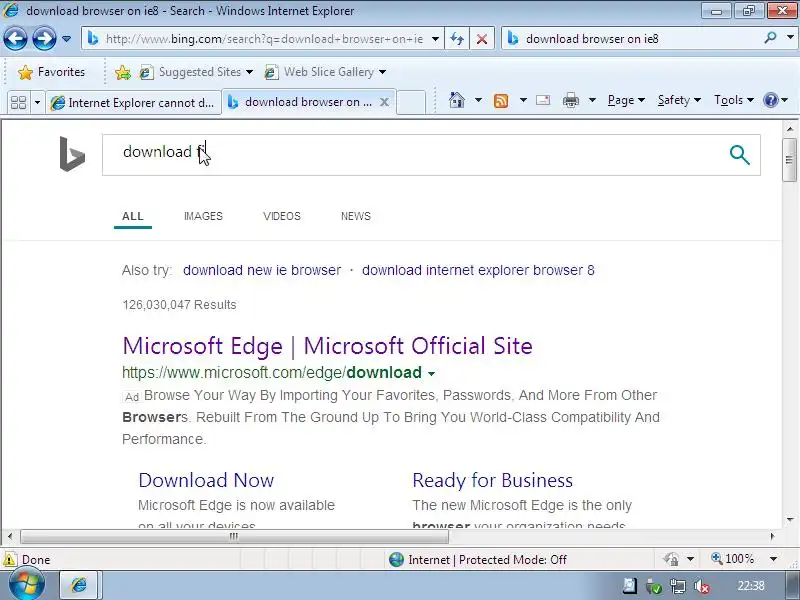Open 'download internet explorer browser 8' suggestion
Viewport: 800px width, 600px height.
478,270
